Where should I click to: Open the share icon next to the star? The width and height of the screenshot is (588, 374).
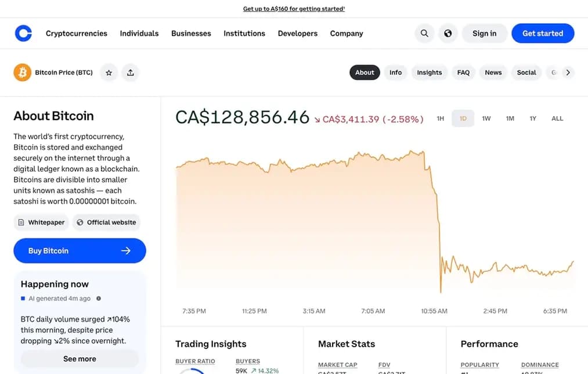pyautogui.click(x=130, y=72)
